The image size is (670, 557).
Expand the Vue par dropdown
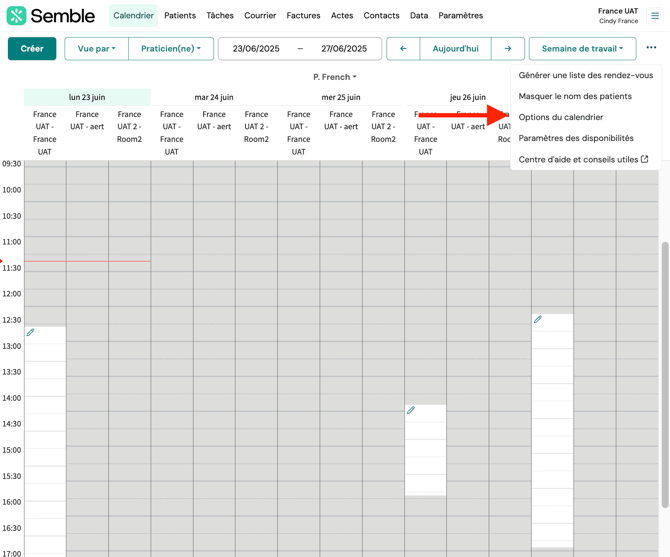96,48
